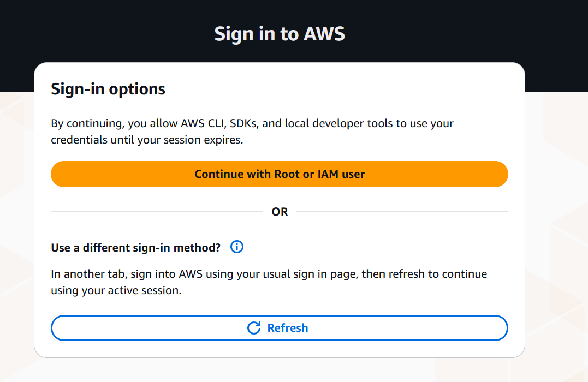Click the "using your active session." text

click(116, 290)
